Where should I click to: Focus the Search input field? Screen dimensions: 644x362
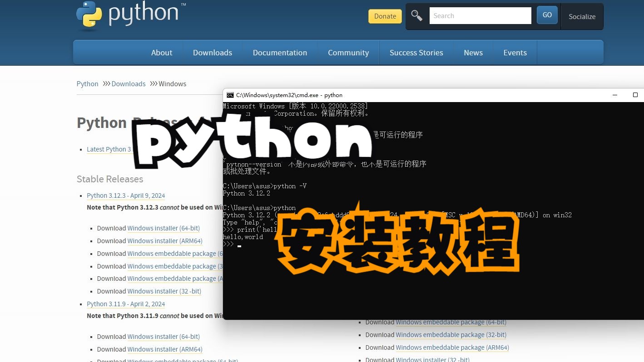point(481,15)
